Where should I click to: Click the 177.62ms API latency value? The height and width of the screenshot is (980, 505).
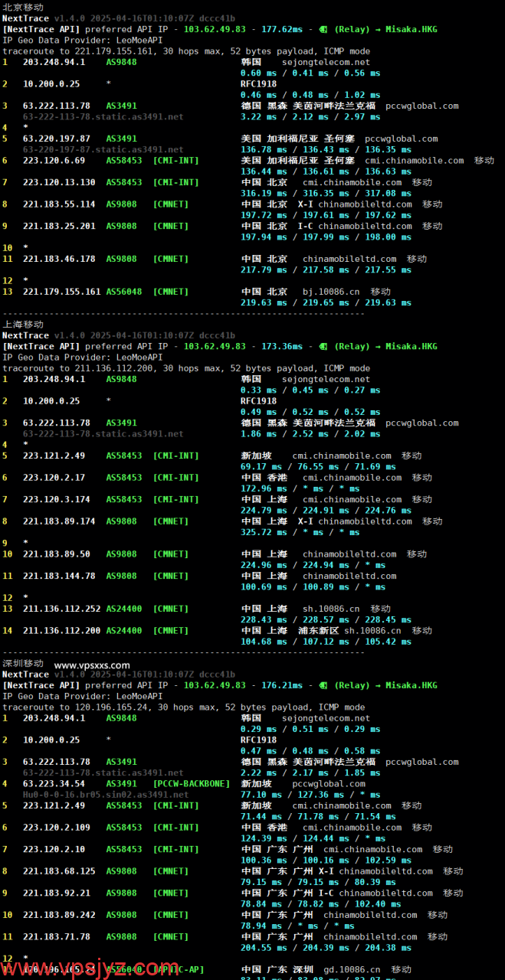[282, 29]
